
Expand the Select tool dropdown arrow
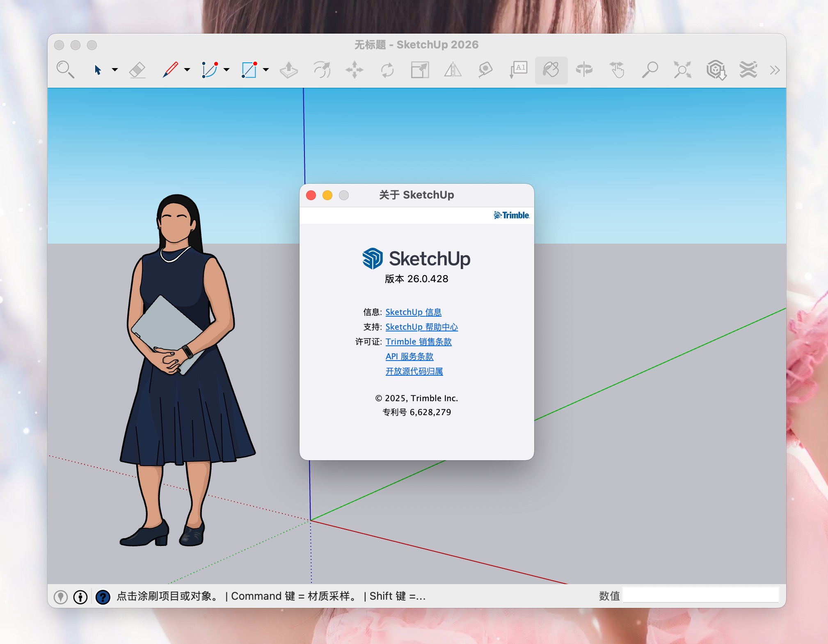tap(115, 70)
